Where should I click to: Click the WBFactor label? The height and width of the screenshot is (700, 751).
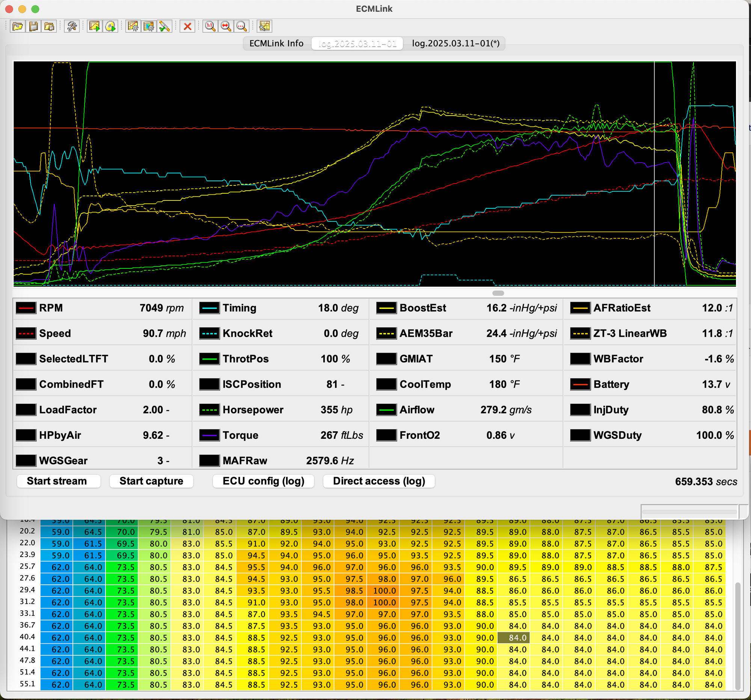tap(618, 359)
